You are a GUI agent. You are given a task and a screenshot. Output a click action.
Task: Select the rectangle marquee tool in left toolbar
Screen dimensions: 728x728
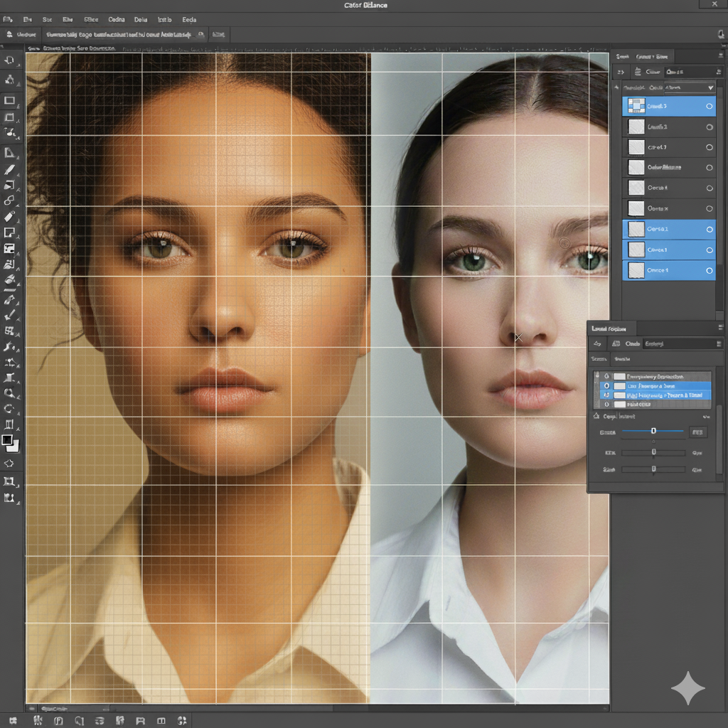[x=10, y=100]
